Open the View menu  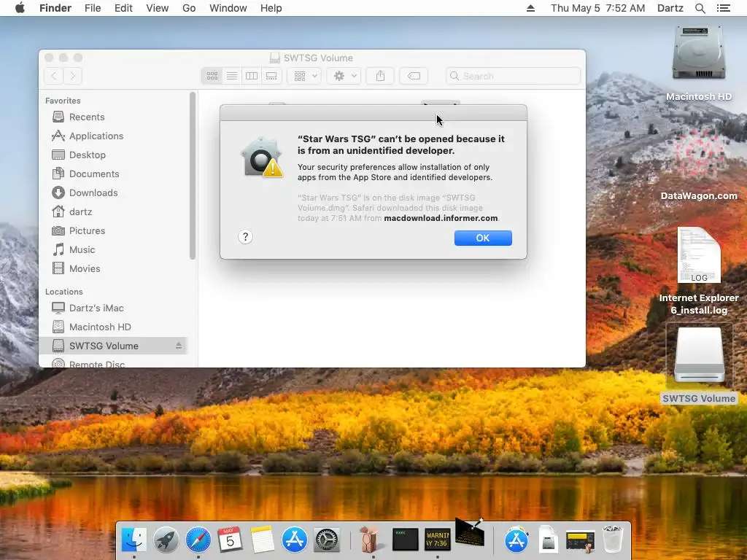158,8
